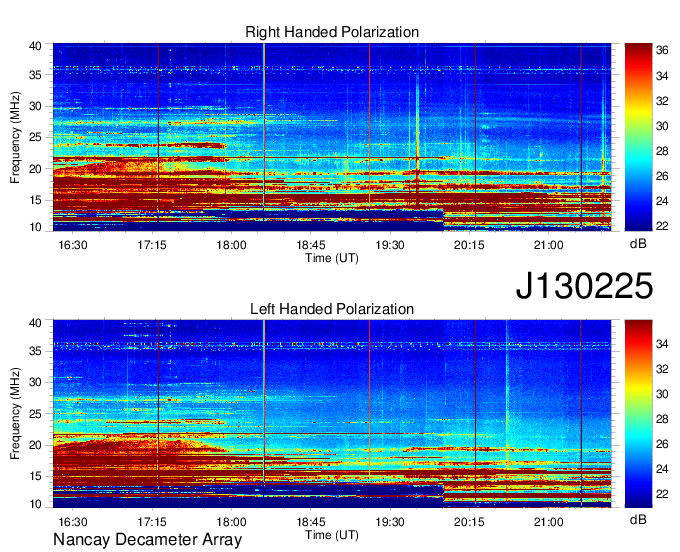Viewport: 680px width, 552px height.
Task: Click the 22 dB value on upper colorbar
Action: click(662, 225)
